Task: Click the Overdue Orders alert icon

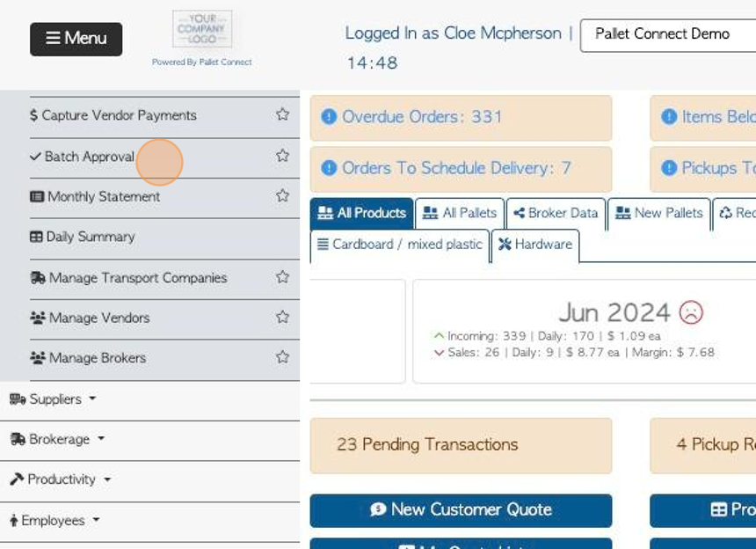Action: click(x=329, y=116)
